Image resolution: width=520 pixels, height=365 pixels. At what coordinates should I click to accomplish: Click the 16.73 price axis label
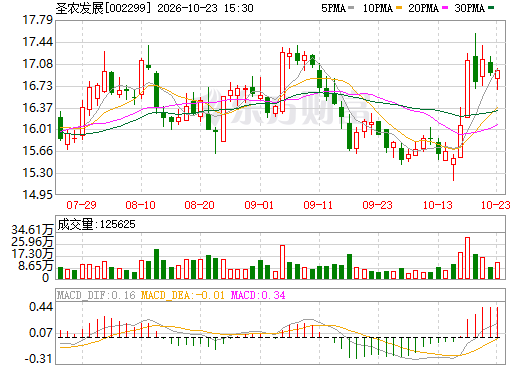pos(37,86)
